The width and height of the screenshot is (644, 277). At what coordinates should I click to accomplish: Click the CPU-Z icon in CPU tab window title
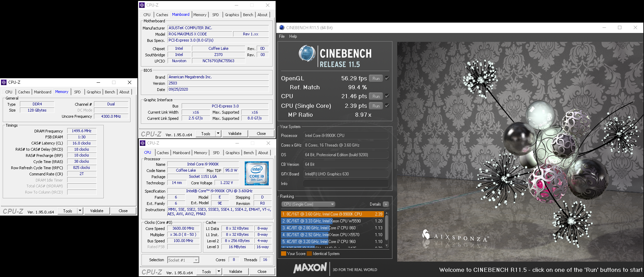click(x=143, y=143)
